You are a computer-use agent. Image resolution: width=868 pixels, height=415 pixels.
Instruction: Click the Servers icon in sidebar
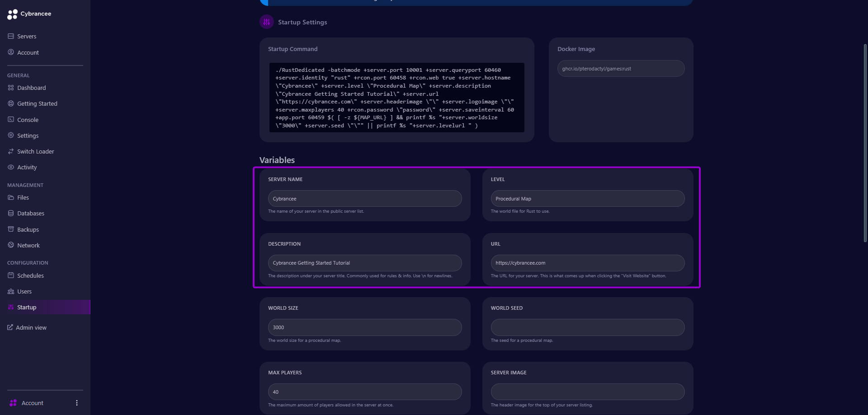pyautogui.click(x=11, y=36)
